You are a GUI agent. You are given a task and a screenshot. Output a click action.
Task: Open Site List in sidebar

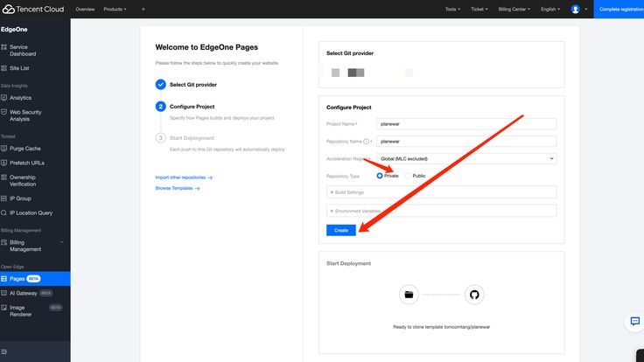(19, 68)
